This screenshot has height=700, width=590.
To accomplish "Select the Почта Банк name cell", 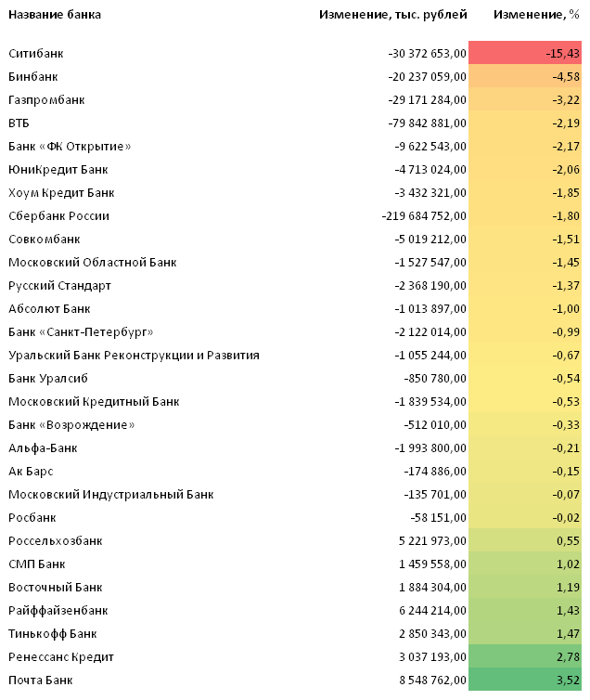I will click(41, 681).
